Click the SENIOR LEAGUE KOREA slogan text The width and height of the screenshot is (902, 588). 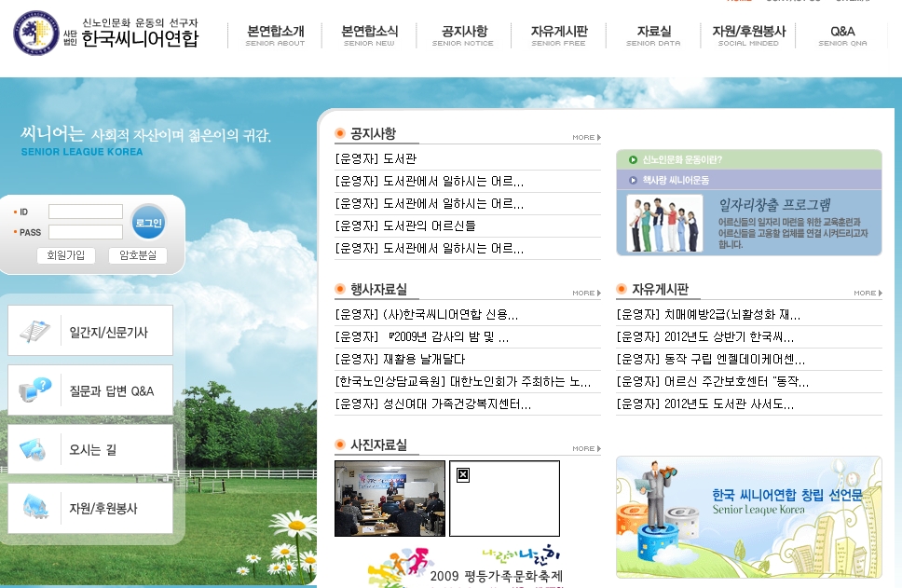click(82, 152)
